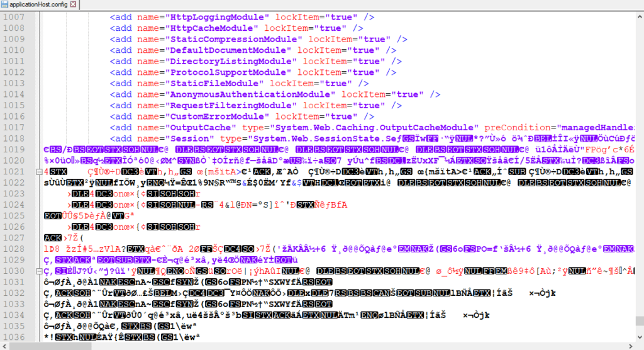Viewport: 644px width, 350px height.
Task: Click the "StaticFileModule" text
Action: coord(214,84)
